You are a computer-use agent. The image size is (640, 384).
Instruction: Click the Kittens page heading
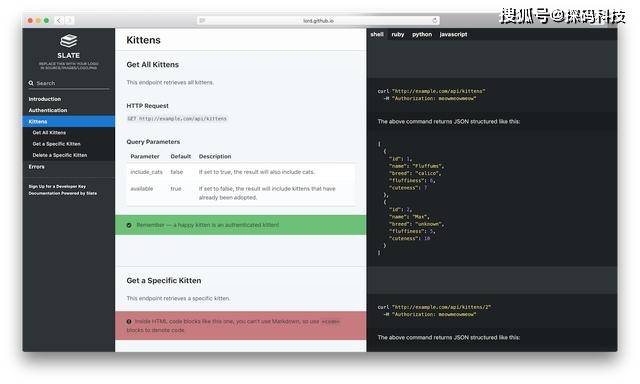pos(143,40)
